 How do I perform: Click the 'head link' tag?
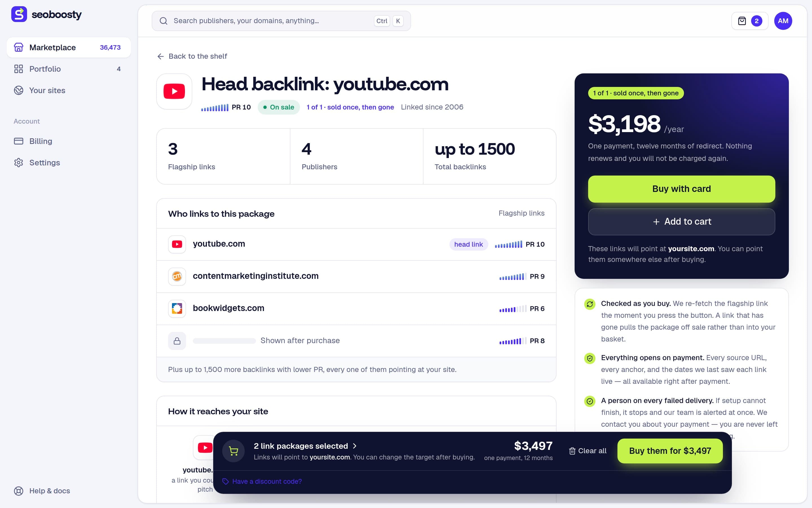pyautogui.click(x=468, y=244)
